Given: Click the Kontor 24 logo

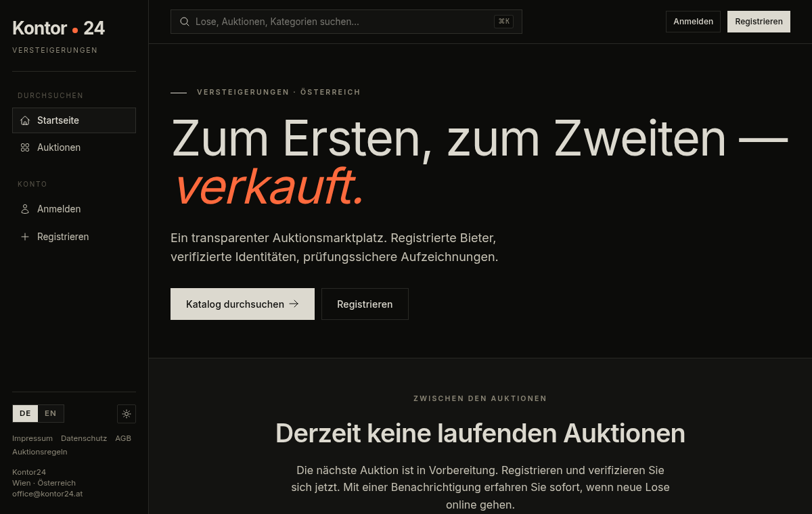Looking at the screenshot, I should point(58,28).
